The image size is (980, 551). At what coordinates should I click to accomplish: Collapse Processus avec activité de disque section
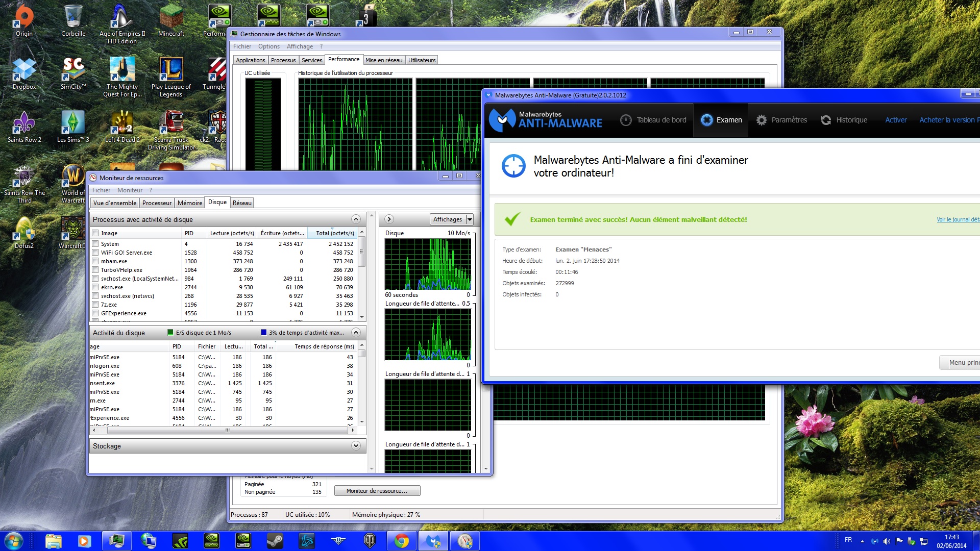coord(356,219)
